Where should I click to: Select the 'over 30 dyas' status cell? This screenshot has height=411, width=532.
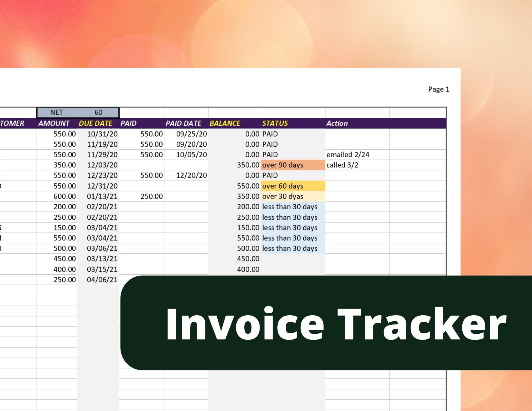[x=283, y=196]
